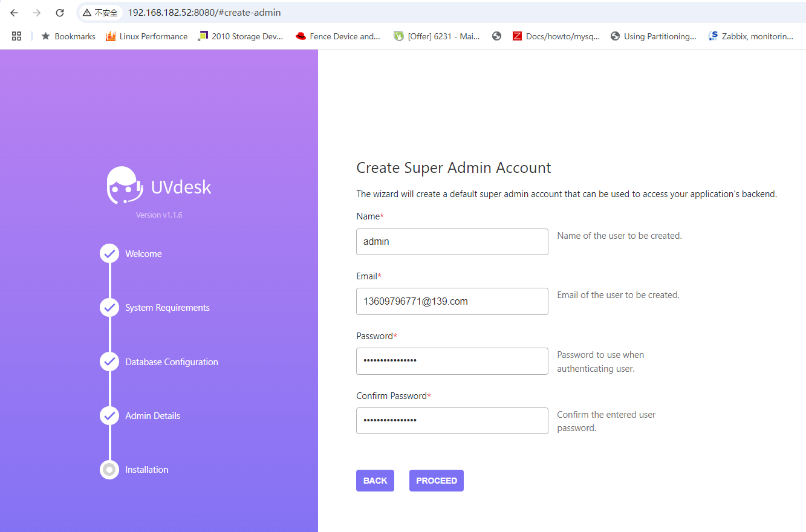
Task: Reload the page with the refresh icon
Action: tap(59, 13)
